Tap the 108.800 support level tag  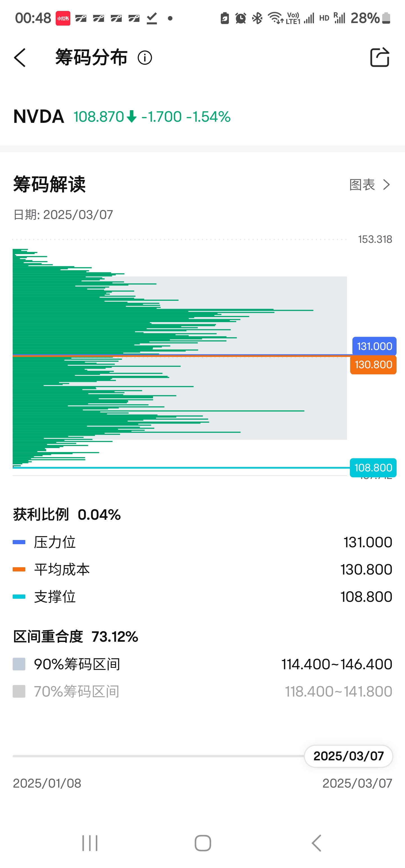tap(373, 468)
